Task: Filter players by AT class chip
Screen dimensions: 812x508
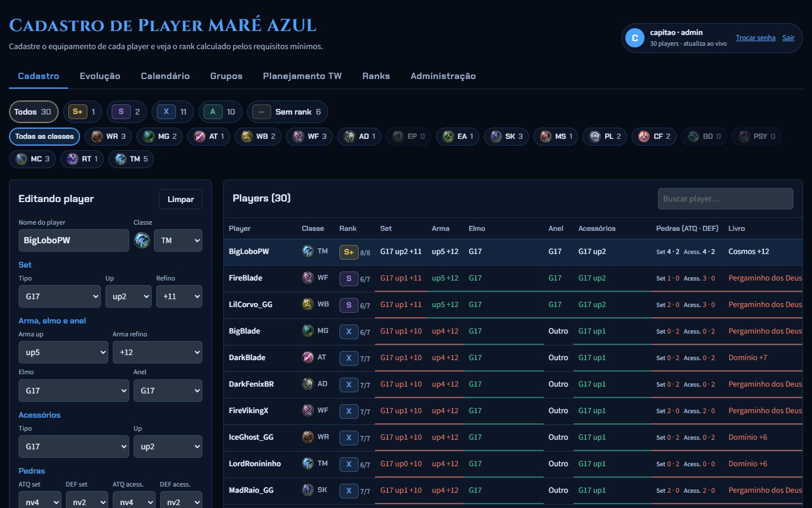Action: click(x=209, y=137)
